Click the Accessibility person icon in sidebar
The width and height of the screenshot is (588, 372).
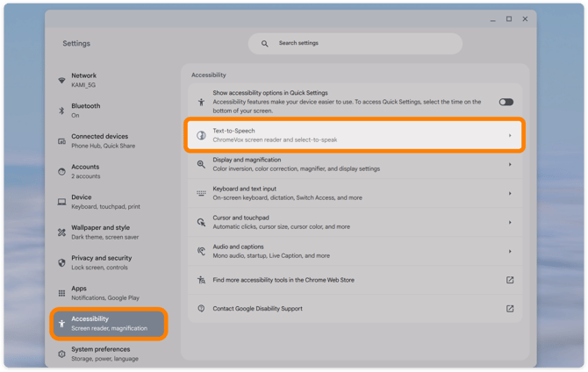point(62,324)
